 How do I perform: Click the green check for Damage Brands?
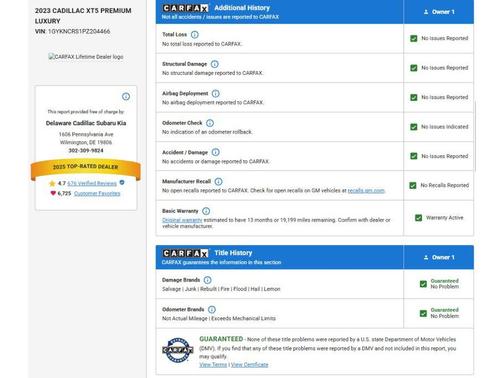coord(423,284)
